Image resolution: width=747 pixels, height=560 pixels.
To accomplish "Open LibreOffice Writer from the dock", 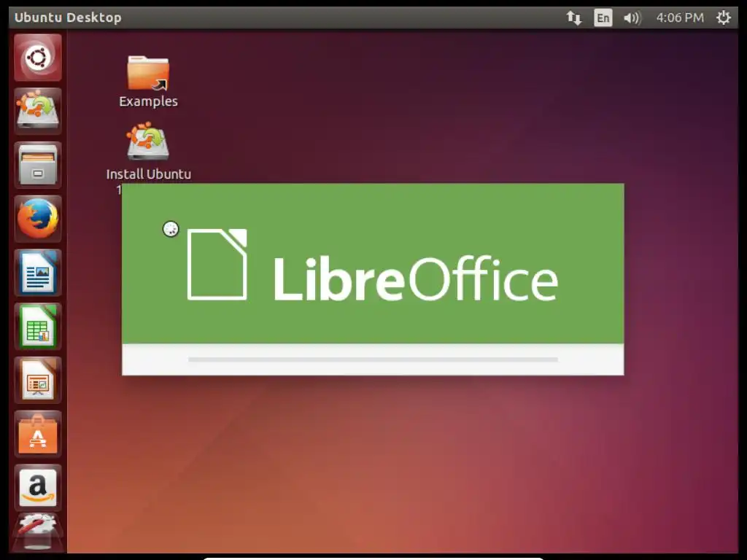I will 38,273.
